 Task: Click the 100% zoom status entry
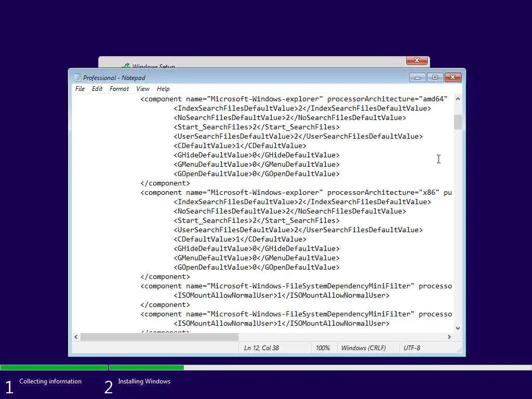tap(323, 348)
